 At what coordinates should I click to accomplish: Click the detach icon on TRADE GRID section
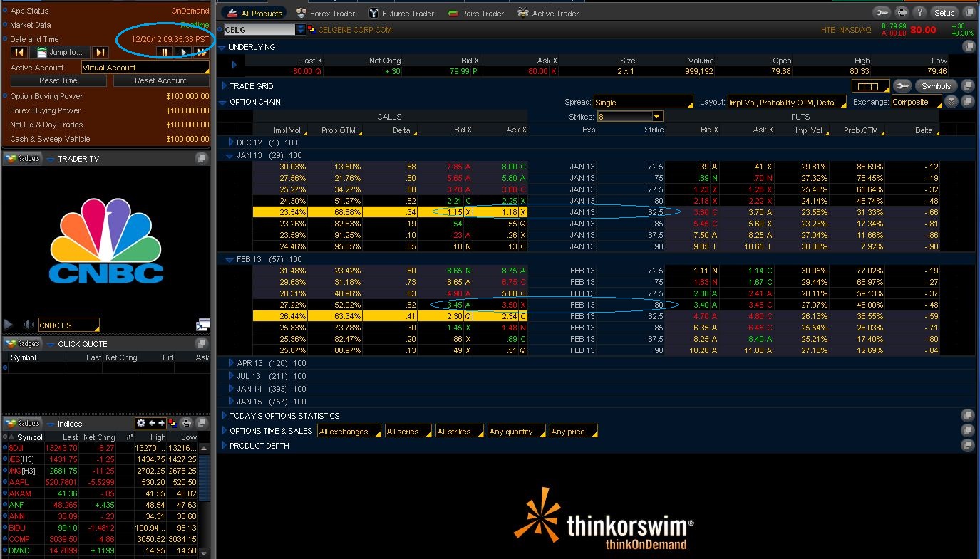tap(968, 86)
